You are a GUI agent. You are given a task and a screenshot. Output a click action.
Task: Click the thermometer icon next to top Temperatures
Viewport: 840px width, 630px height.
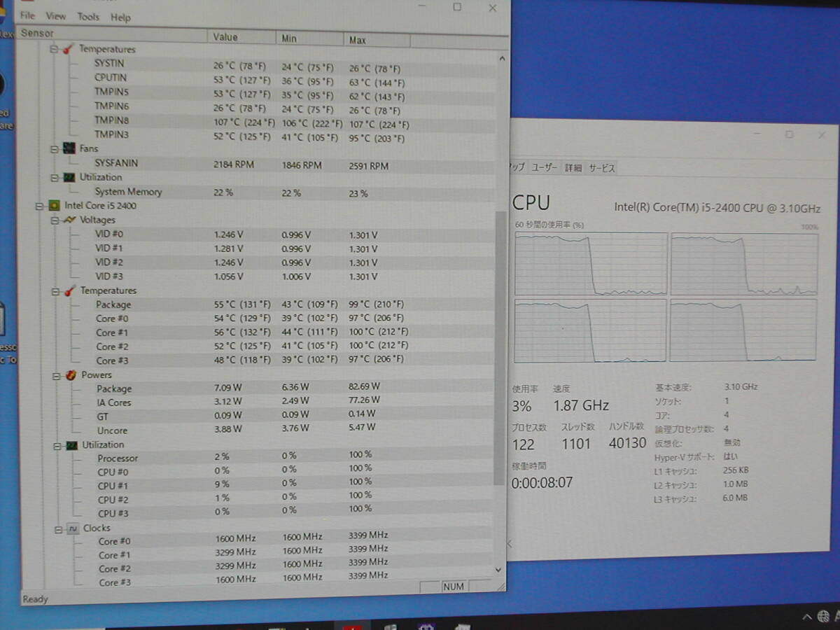68,50
